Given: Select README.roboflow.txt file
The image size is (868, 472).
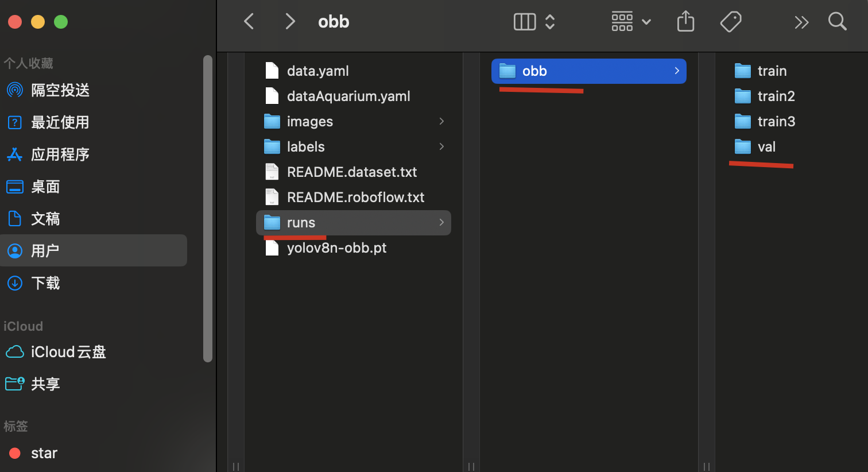Looking at the screenshot, I should click(x=353, y=197).
